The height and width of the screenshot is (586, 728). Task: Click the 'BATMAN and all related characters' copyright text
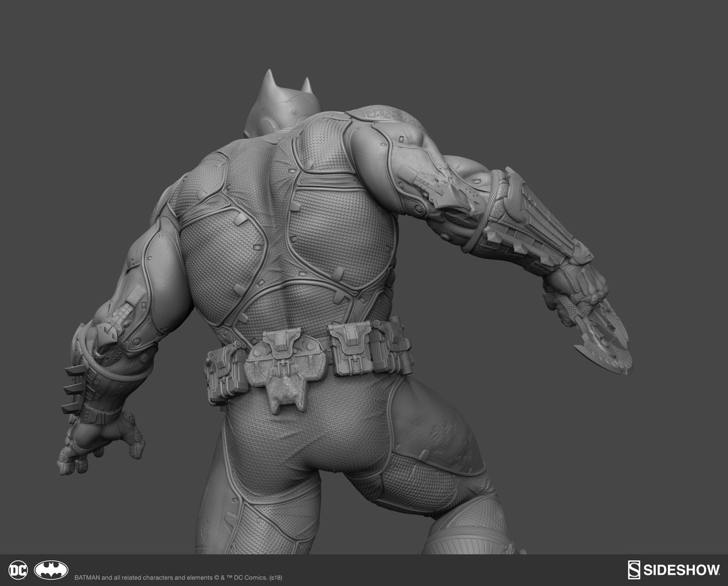(x=178, y=577)
